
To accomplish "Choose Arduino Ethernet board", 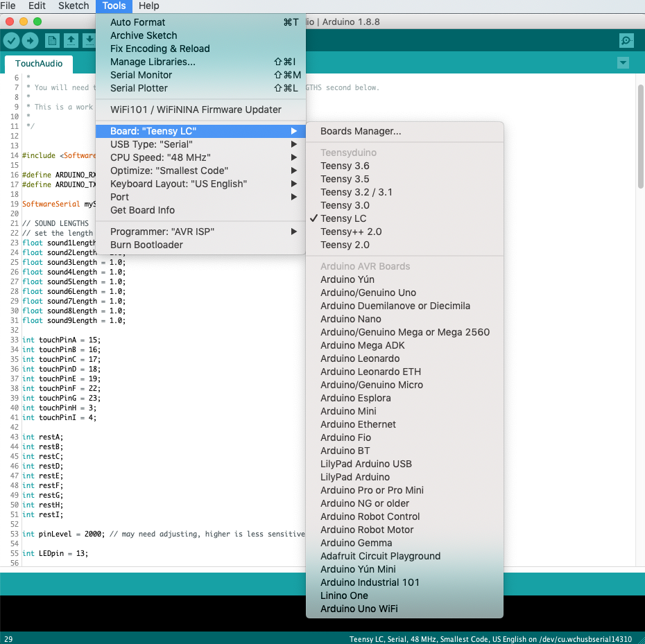I will [405, 424].
